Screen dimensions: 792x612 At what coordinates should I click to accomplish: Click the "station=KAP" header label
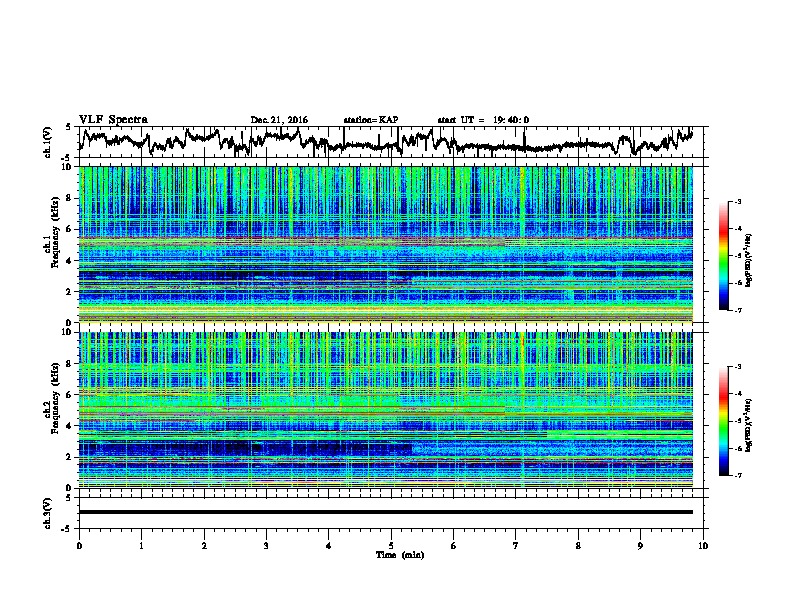pos(371,120)
